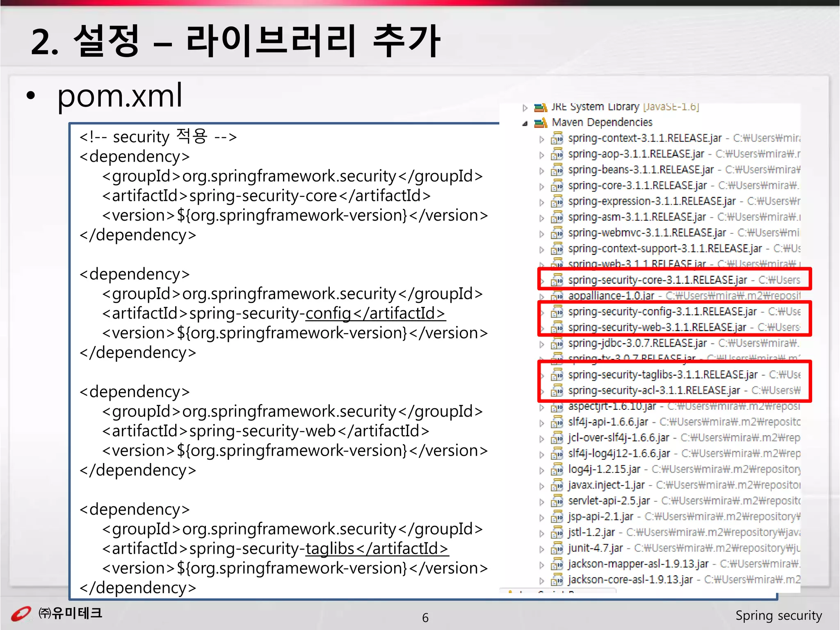Click jar icon beside spring-aop-3.1.1.RELEASE.jar
This screenshot has width=840, height=630.
click(557, 154)
